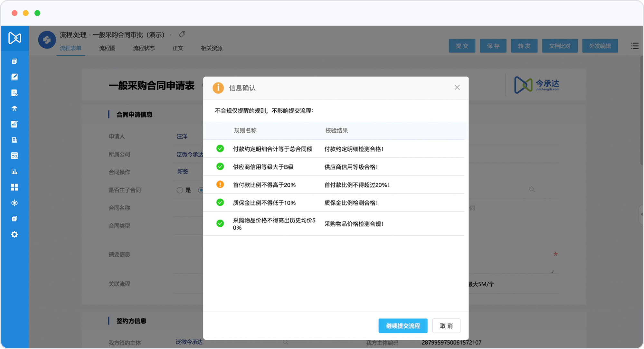
Task: Click the 文档比对 button
Action: click(x=560, y=46)
